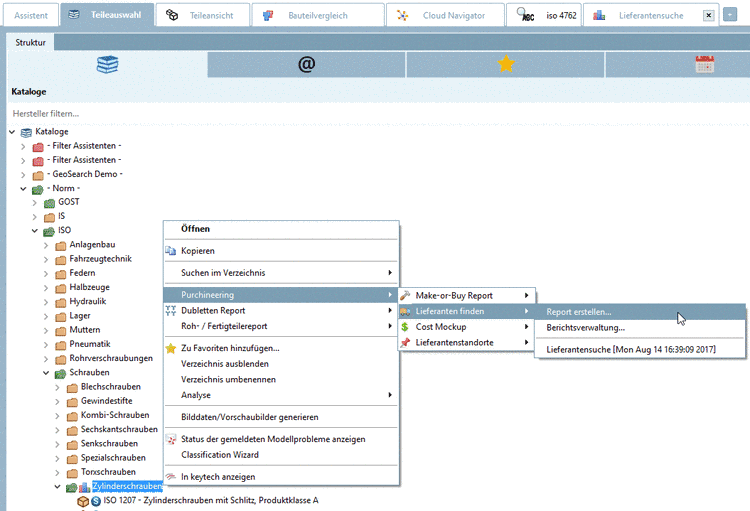Click the Kataloge root stack icon in tree

26,132
